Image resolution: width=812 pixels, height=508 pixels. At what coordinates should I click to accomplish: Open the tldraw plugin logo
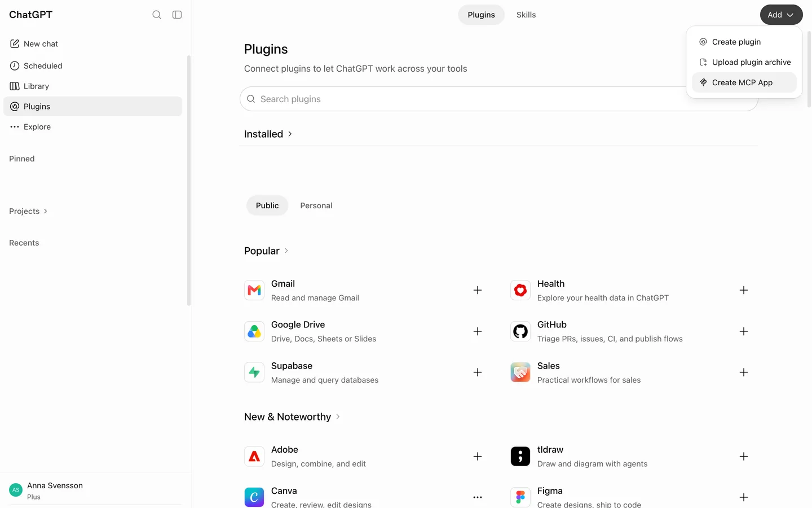(x=520, y=456)
